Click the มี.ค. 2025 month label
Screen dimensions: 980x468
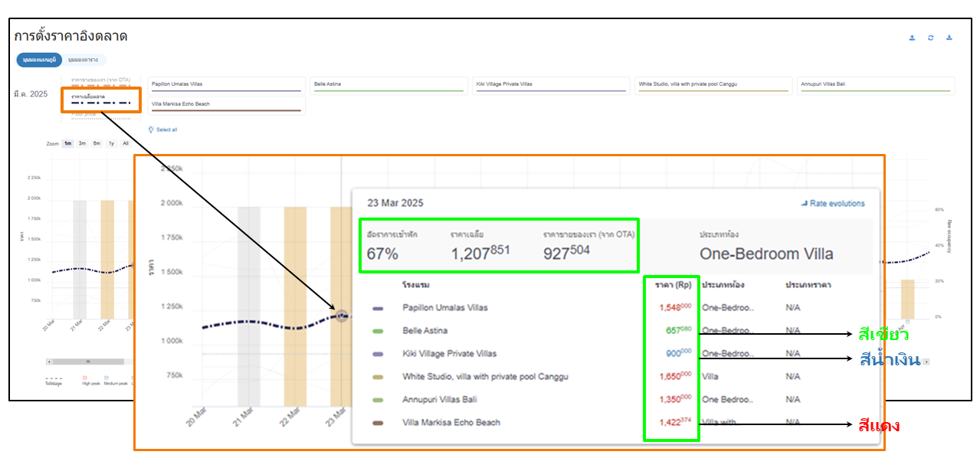tap(31, 93)
